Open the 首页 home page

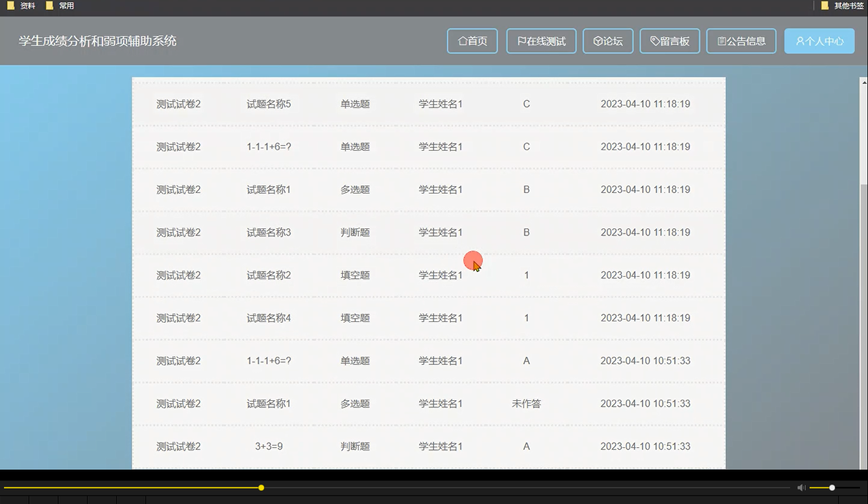tap(472, 41)
